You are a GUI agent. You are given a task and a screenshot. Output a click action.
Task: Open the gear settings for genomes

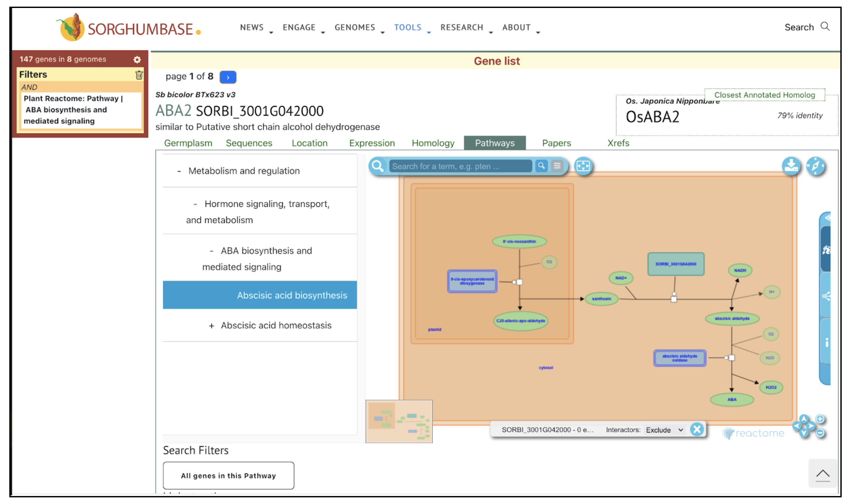coord(137,60)
